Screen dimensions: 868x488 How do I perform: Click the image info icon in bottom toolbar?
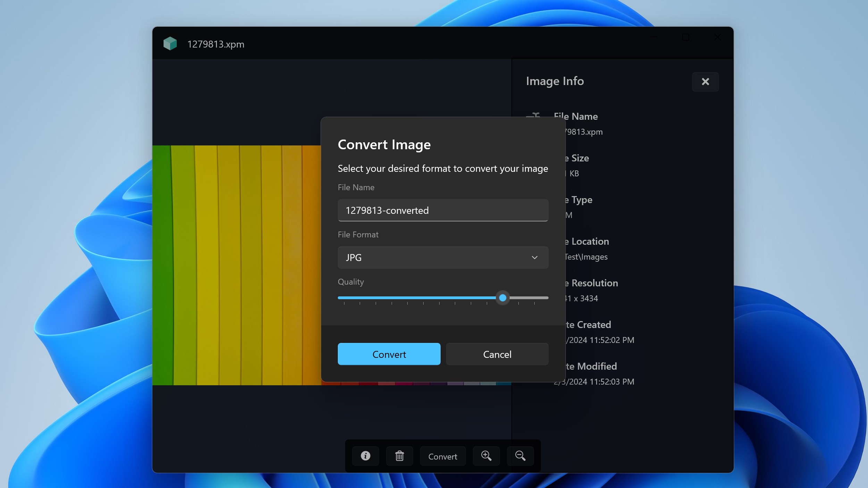click(365, 456)
